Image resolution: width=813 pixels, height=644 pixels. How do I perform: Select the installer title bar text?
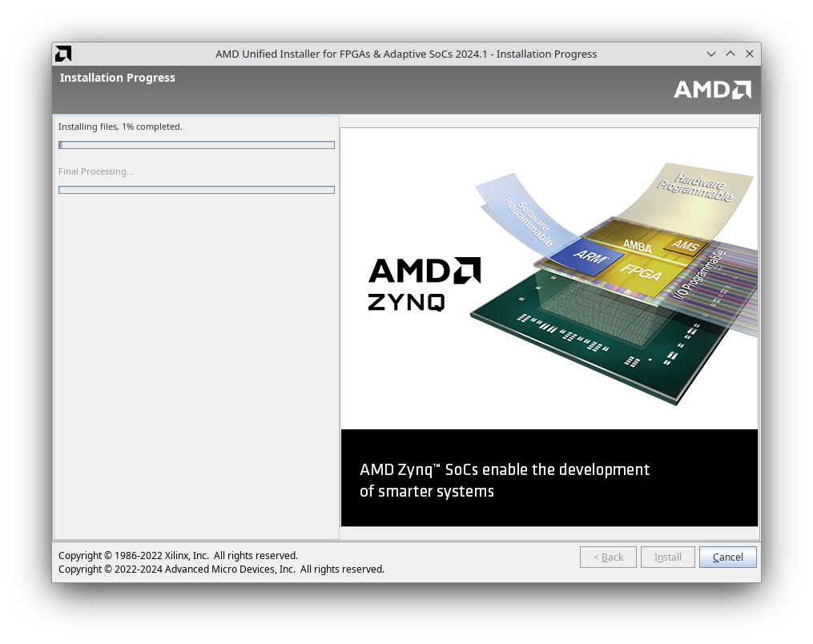(x=407, y=54)
